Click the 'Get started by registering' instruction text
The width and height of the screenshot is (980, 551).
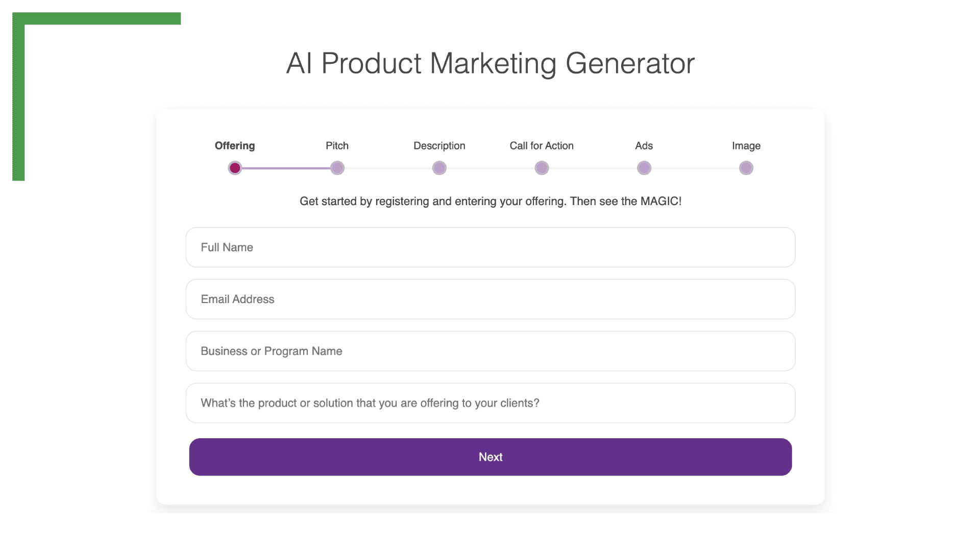pyautogui.click(x=490, y=202)
